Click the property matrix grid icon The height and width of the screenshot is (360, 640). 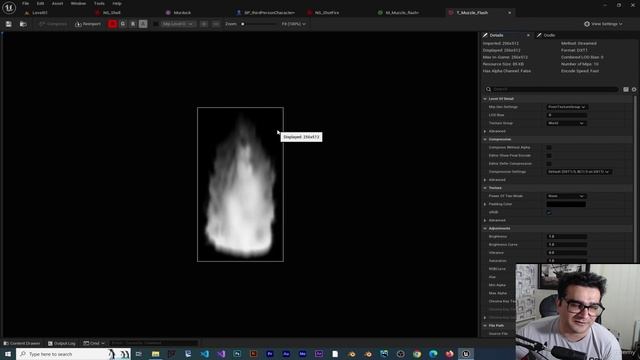626,89
